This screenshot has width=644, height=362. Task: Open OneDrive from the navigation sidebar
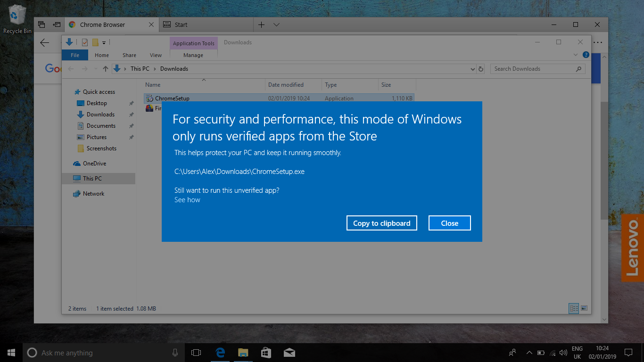click(95, 163)
